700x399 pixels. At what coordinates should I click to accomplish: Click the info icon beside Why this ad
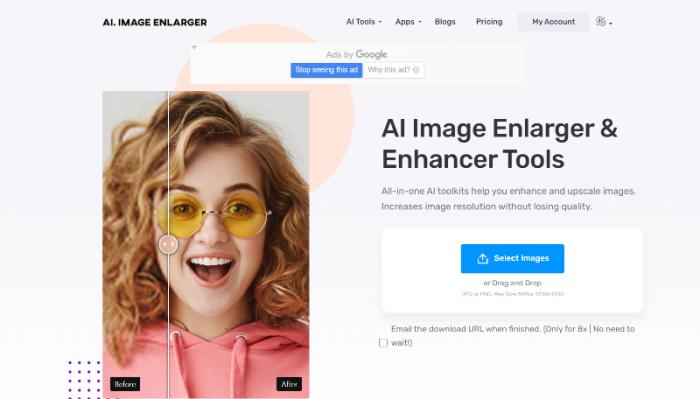pos(416,70)
